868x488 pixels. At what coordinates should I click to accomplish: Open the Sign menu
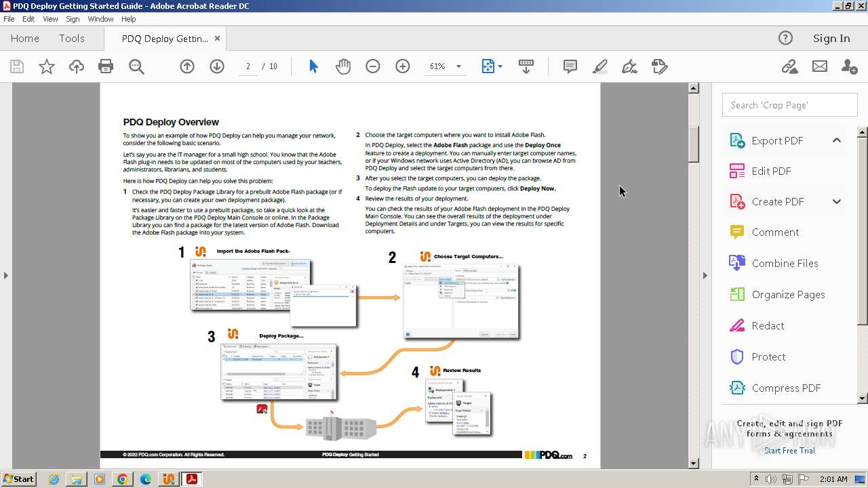coord(73,19)
